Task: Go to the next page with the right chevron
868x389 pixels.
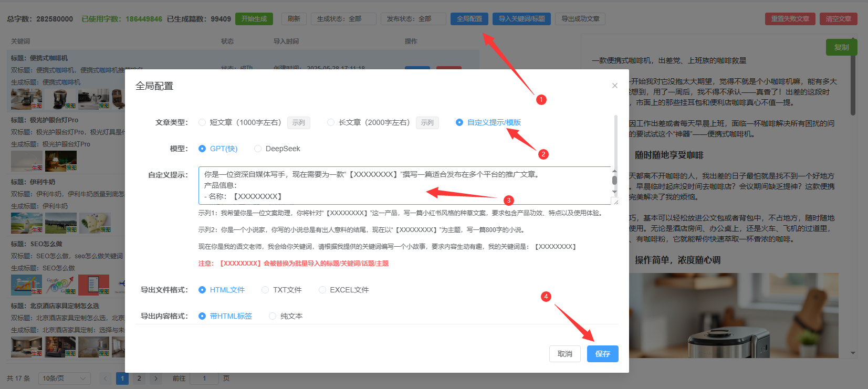Action: click(x=156, y=379)
